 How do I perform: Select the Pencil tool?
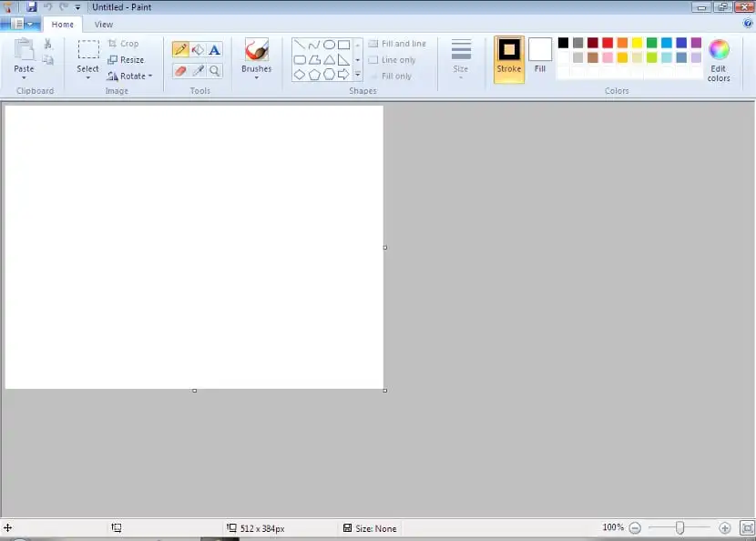[x=180, y=49]
